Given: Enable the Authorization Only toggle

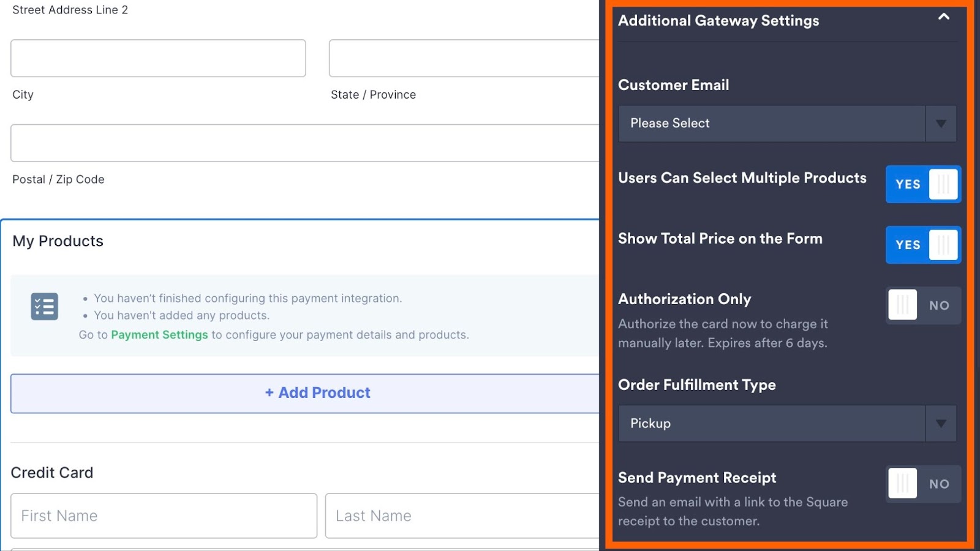Looking at the screenshot, I should click(923, 305).
